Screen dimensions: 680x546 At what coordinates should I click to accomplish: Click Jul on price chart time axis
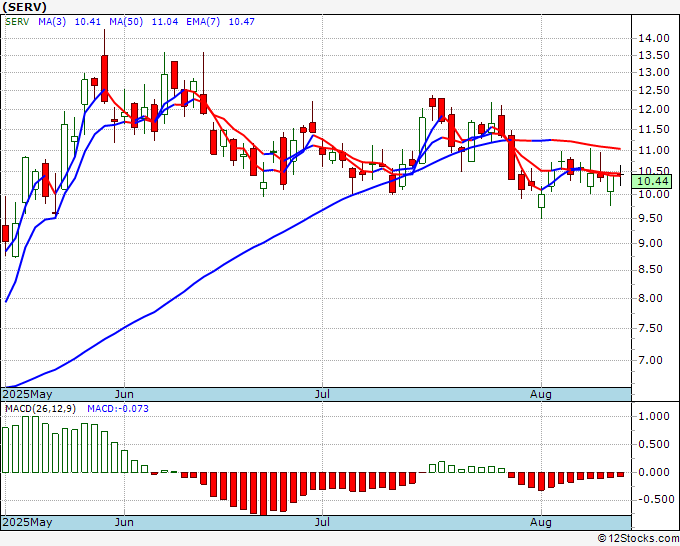322,394
